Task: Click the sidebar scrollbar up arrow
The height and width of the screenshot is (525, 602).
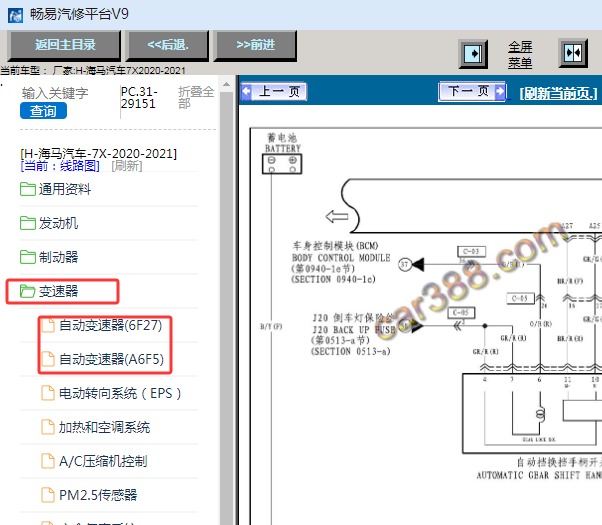Action: (227, 84)
